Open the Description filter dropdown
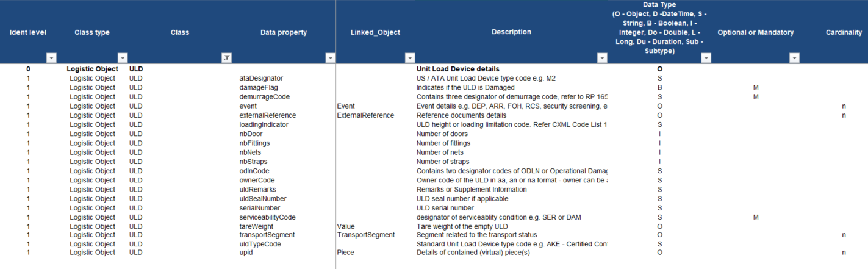868x269 pixels. tap(602, 58)
